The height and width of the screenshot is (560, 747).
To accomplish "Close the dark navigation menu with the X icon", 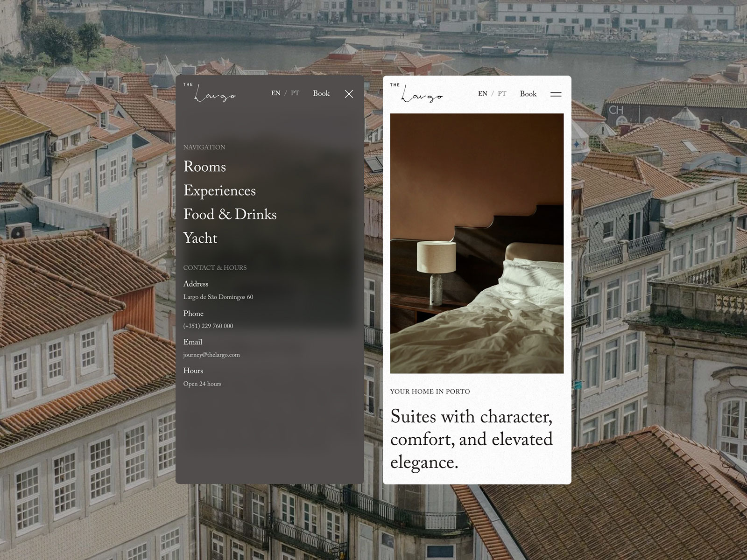I will pos(349,94).
